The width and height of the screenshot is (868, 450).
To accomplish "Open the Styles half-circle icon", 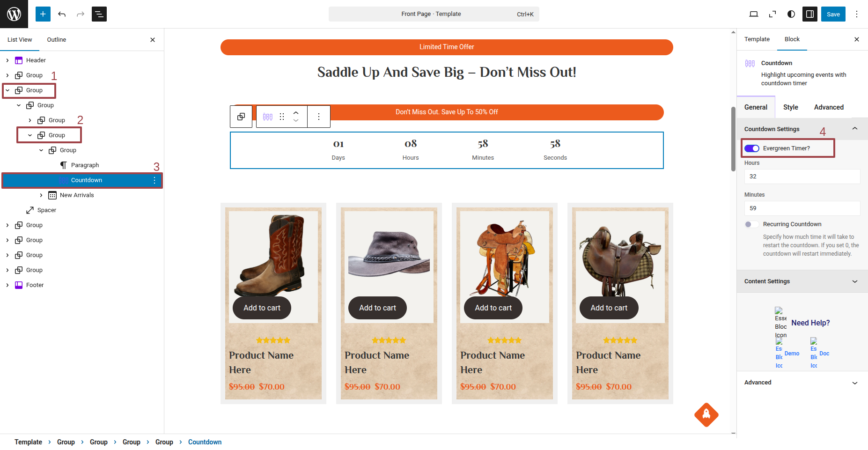I will pos(791,14).
